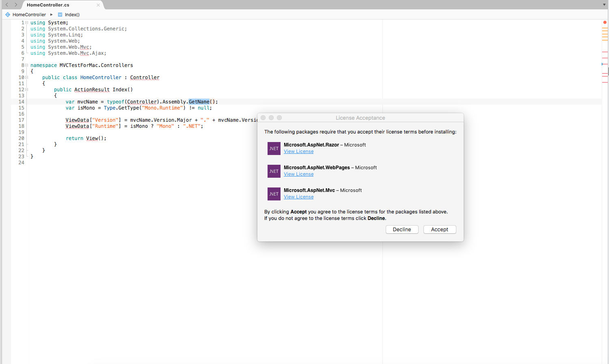609x364 pixels.
Task: Click the underlined Controller base class on line 10
Action: coord(145,78)
